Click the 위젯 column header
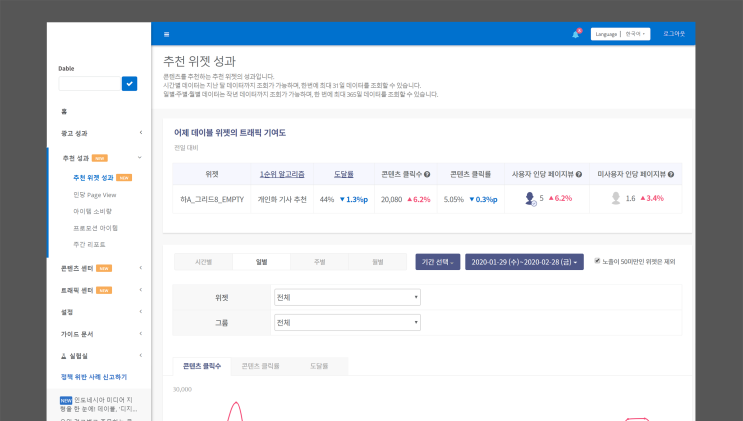 (x=212, y=174)
